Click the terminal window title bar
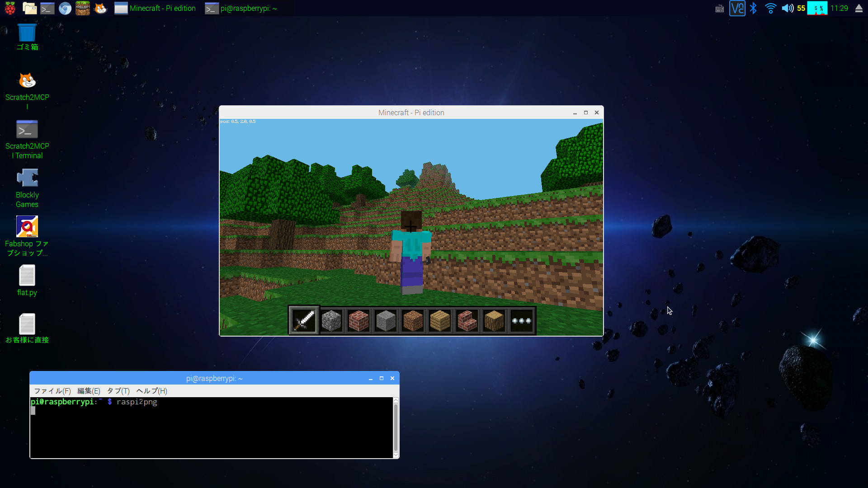This screenshot has height=488, width=868. pyautogui.click(x=214, y=378)
